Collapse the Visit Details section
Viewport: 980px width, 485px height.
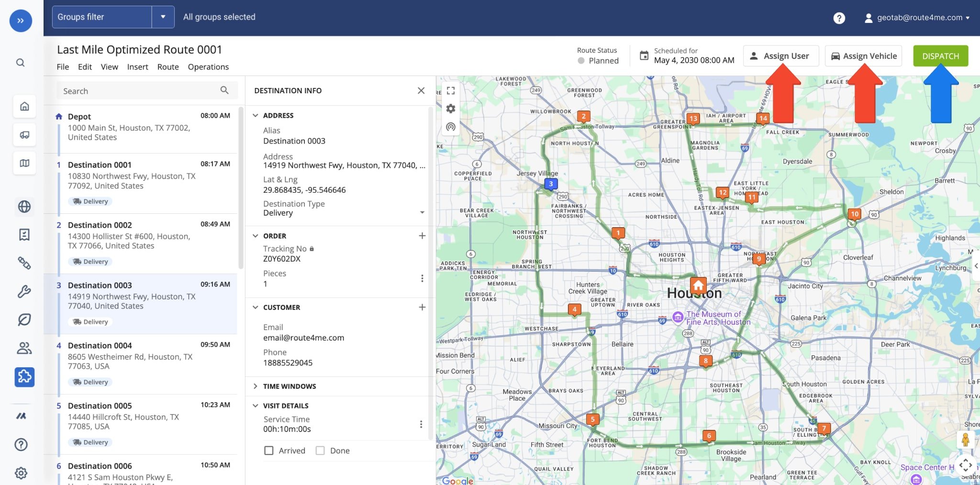(256, 406)
